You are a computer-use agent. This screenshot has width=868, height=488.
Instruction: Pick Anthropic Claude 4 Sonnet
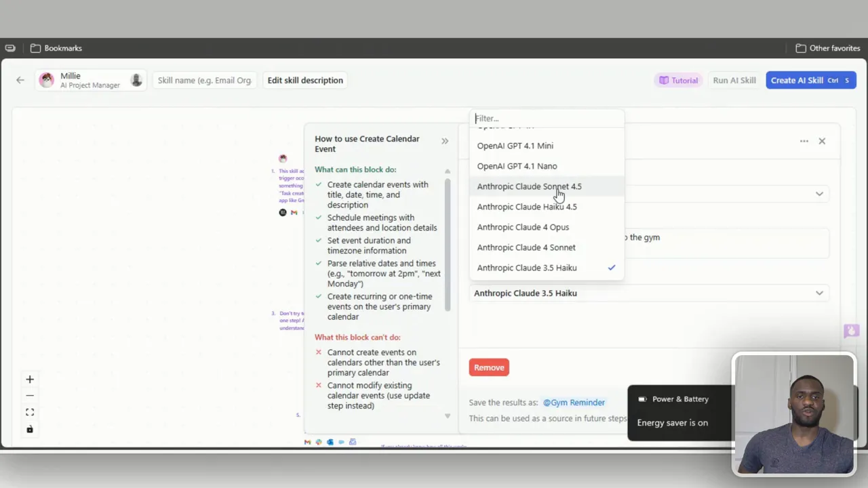tap(547, 247)
